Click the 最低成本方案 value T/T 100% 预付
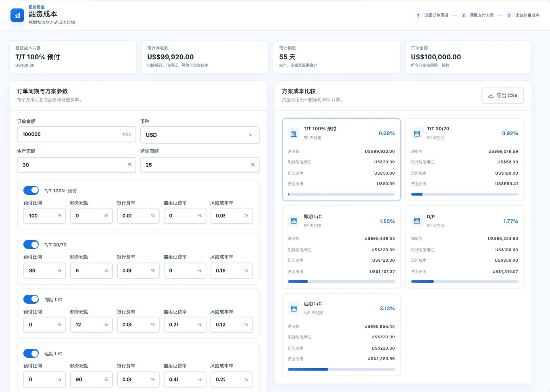This screenshot has height=392, width=550. click(x=37, y=57)
